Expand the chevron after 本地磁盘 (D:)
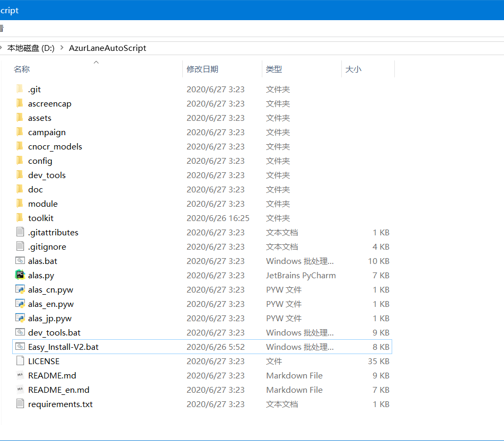Viewport: 504px width, 441px height. (x=61, y=48)
